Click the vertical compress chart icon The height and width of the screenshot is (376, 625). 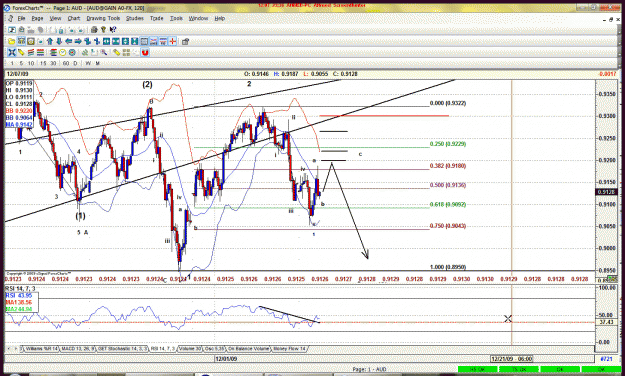(135, 41)
